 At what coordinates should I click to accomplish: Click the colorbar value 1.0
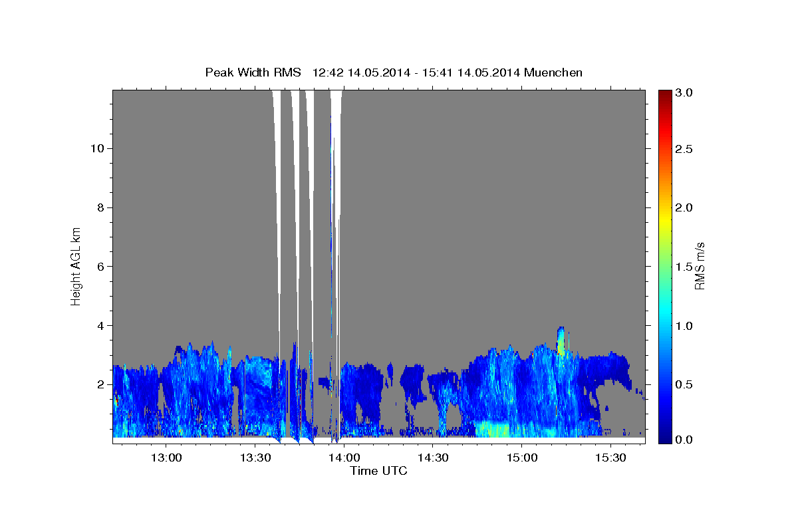684,326
